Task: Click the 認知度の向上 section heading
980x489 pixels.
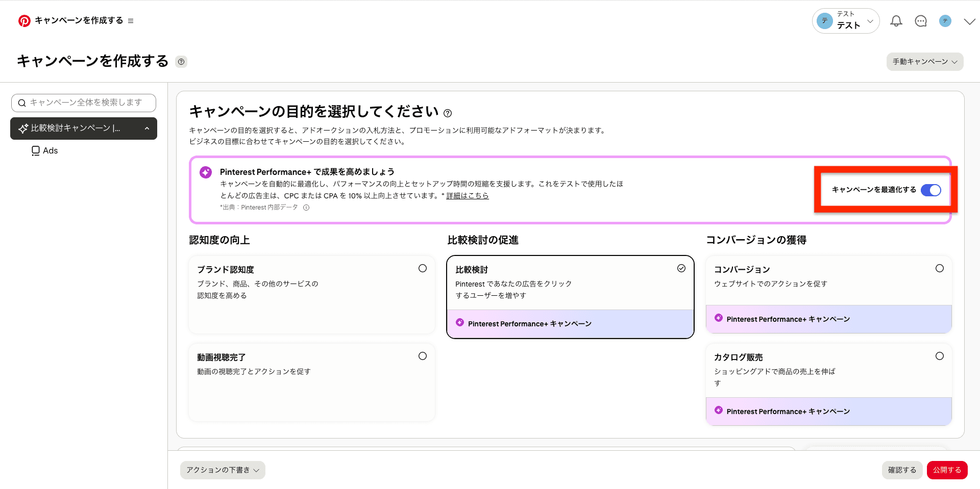Action: [219, 240]
